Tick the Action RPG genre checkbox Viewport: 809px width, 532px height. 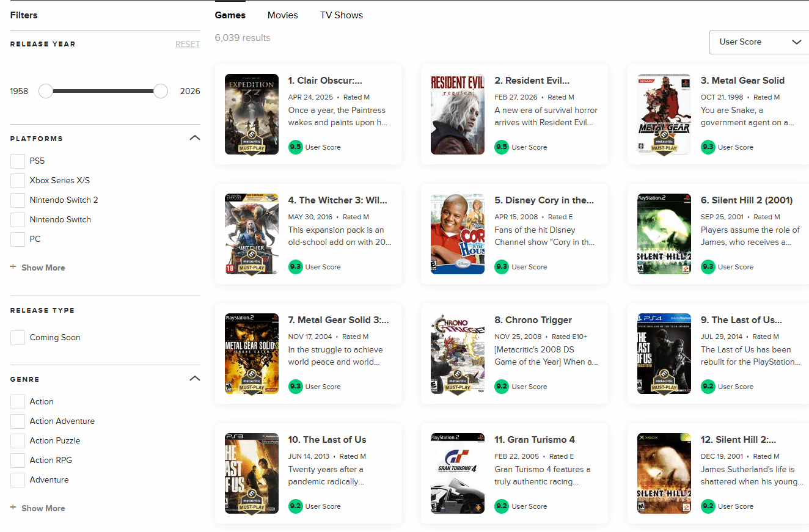(x=18, y=461)
